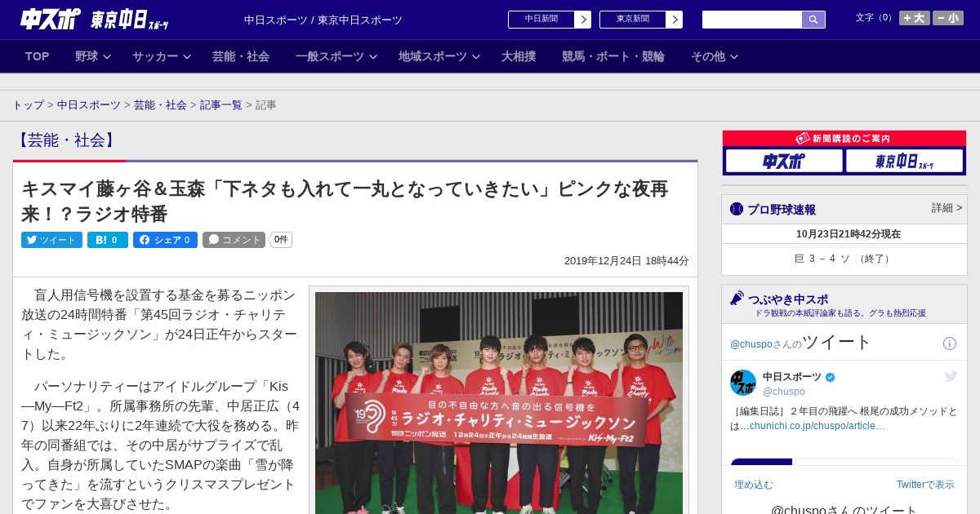Select the 大相撲 menu item
The height and width of the screenshot is (514, 980).
pos(519,56)
